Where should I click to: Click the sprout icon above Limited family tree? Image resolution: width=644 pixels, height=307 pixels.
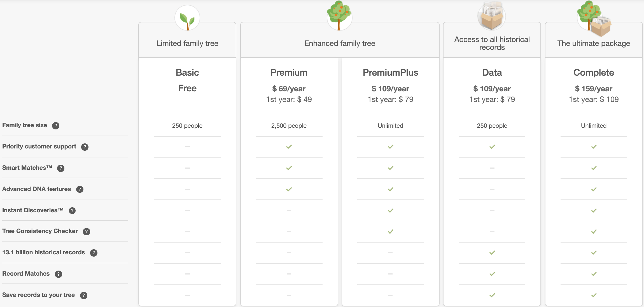pos(187,17)
